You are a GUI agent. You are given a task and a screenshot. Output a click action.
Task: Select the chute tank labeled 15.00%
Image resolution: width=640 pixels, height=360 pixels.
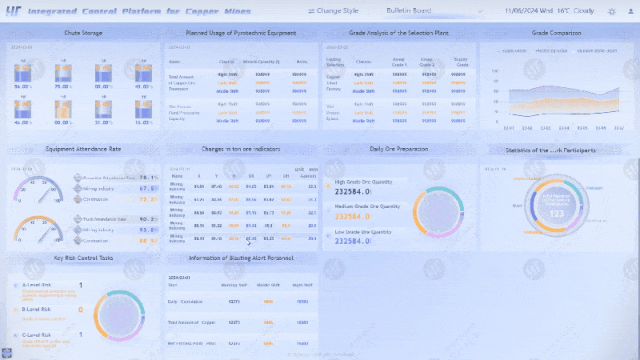[x=143, y=109]
